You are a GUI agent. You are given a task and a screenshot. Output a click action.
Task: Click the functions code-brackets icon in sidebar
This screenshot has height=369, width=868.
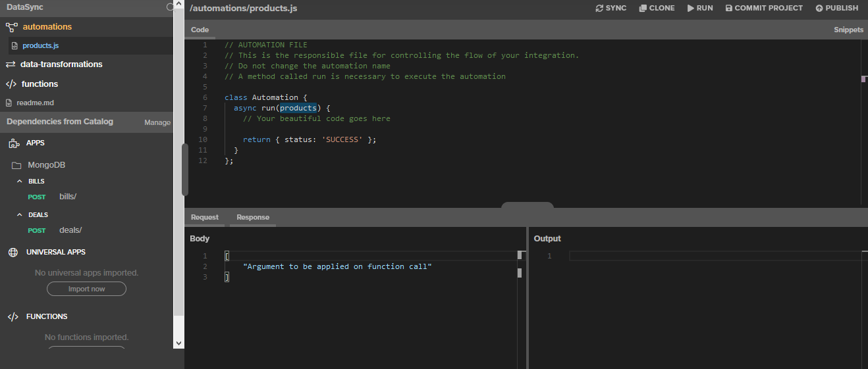tap(11, 84)
